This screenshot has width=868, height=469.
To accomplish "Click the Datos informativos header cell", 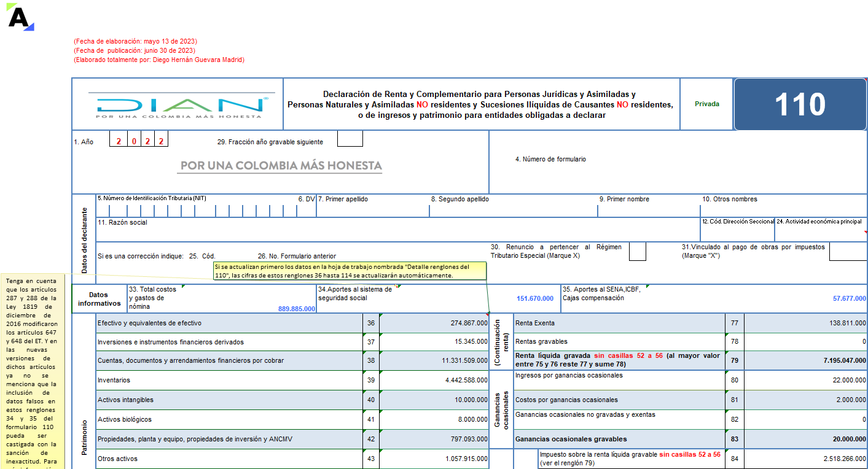I will [99, 299].
